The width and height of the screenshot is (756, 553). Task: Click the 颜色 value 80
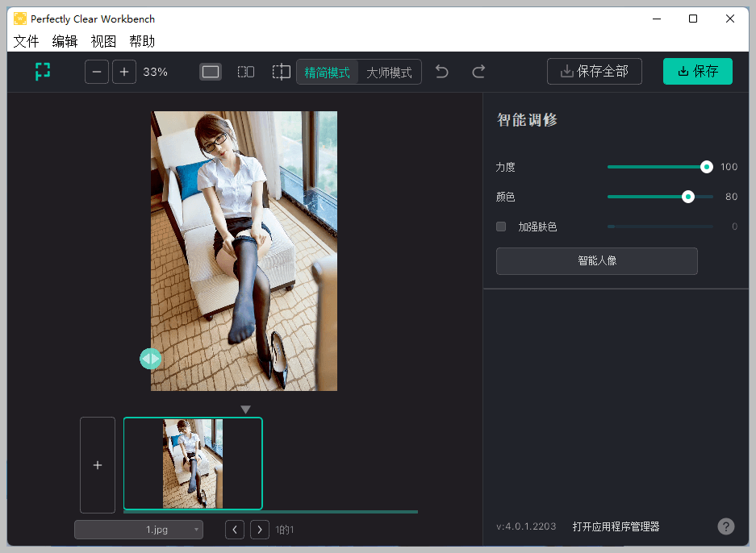click(732, 197)
